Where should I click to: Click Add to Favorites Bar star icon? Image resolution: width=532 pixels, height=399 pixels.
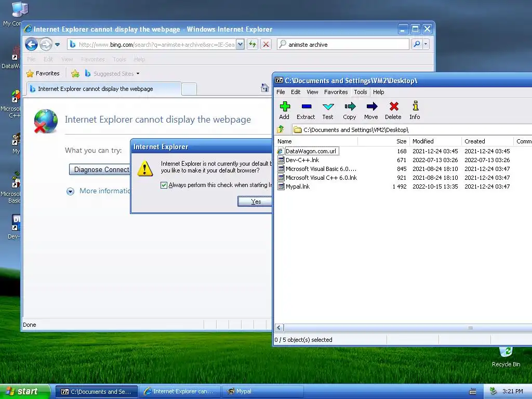point(75,73)
